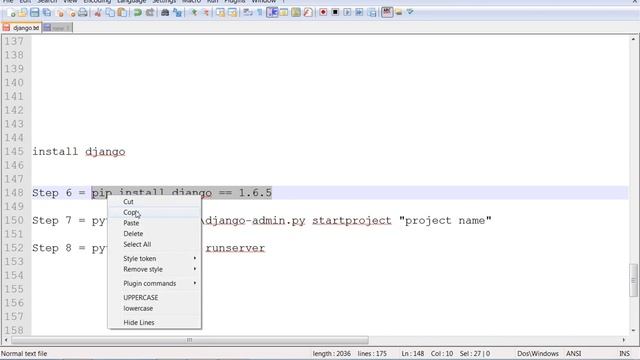This screenshot has width=640, height=360.
Task: Toggle the ABC spell-check toolbar icon
Action: (x=387, y=13)
